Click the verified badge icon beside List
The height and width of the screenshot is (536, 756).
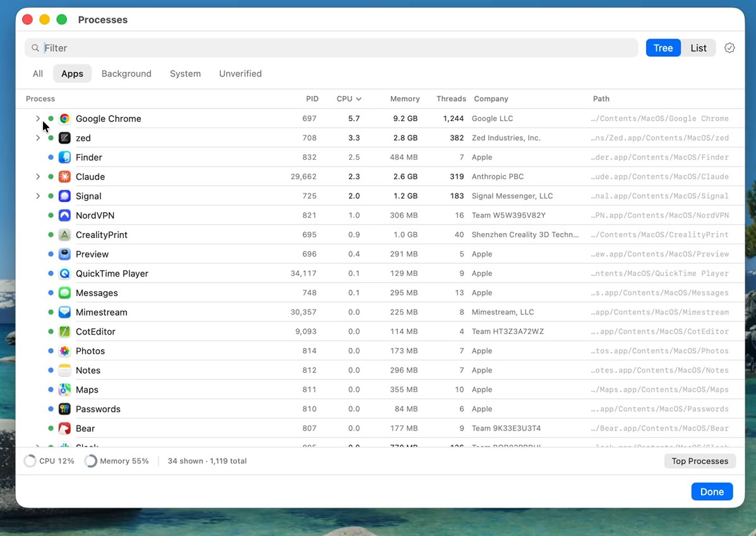pos(729,48)
